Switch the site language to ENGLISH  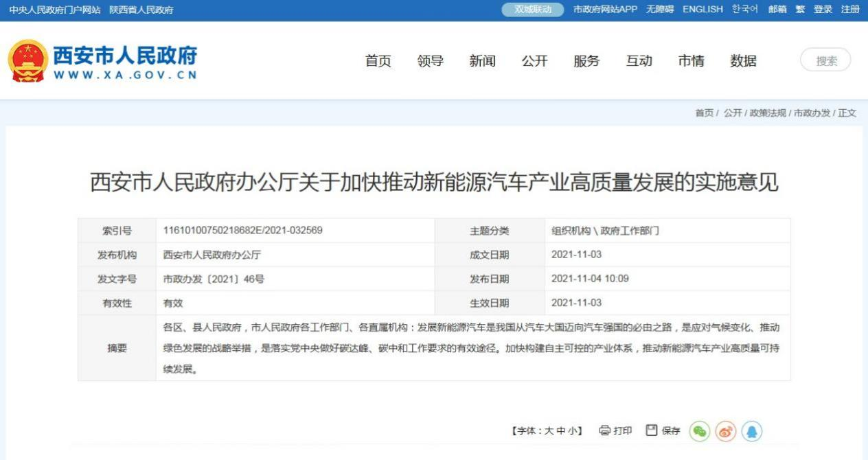[x=703, y=10]
